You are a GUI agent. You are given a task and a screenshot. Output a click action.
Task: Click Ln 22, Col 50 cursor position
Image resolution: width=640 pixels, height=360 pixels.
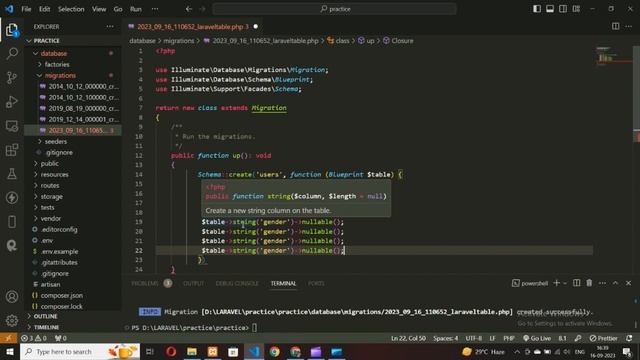pyautogui.click(x=408, y=338)
